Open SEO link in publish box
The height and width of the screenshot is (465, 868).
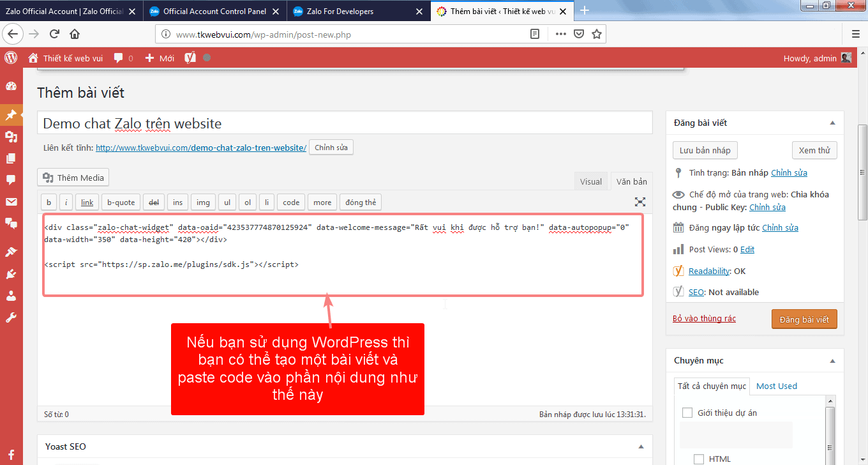click(x=696, y=292)
